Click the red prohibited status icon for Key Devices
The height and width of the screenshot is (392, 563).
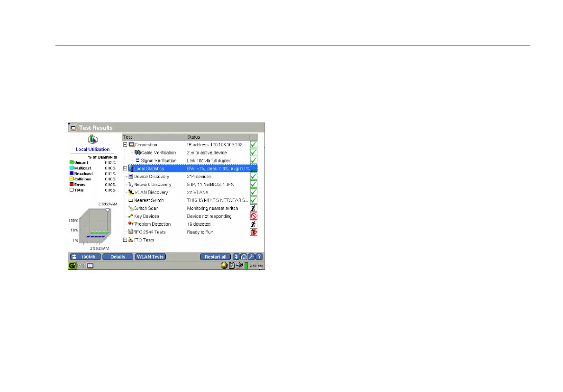[254, 216]
